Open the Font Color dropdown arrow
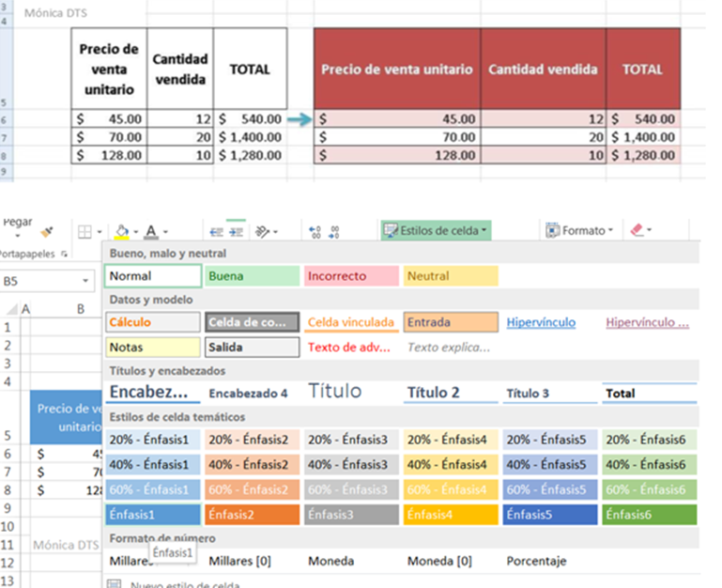Screen dimensions: 722x588 click(165, 232)
